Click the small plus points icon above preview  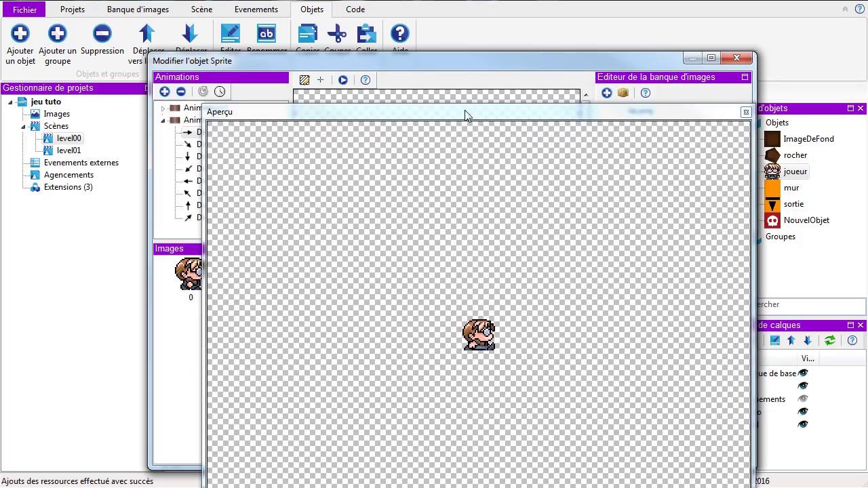(x=321, y=80)
